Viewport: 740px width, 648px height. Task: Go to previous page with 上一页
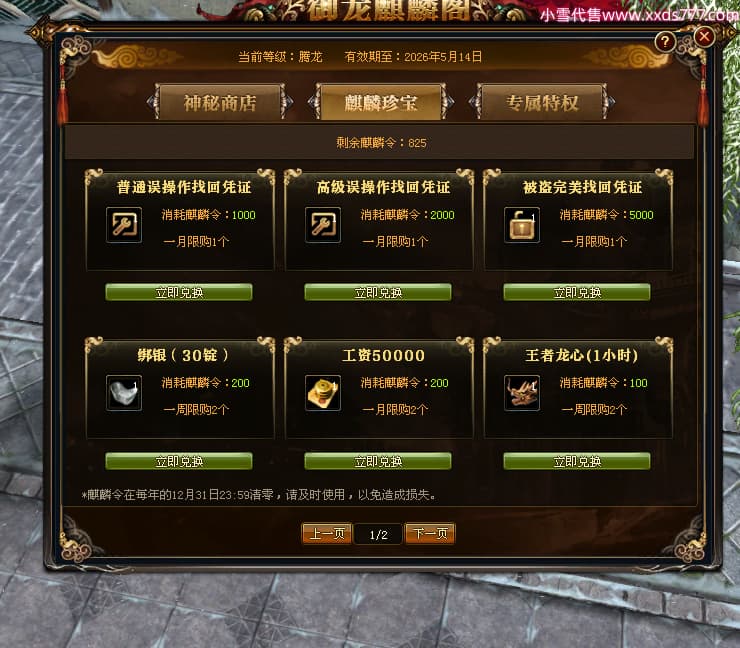pos(327,534)
